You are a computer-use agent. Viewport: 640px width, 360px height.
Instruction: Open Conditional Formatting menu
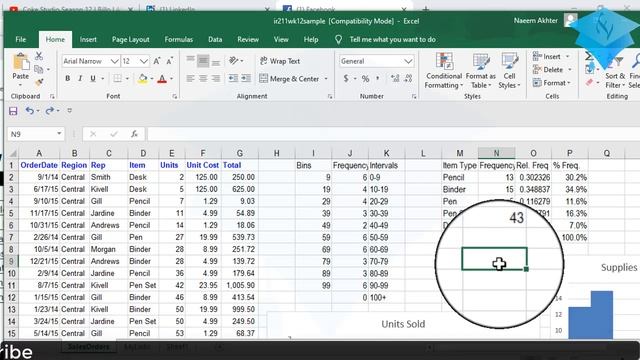point(443,71)
